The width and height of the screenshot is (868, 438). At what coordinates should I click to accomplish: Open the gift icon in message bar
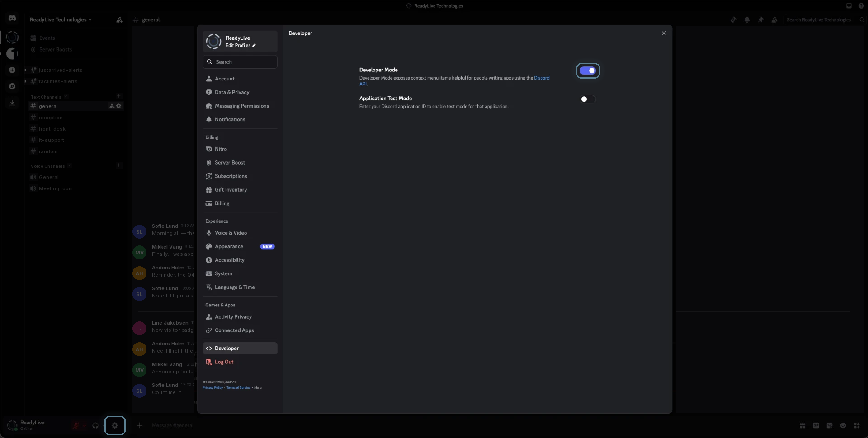802,425
